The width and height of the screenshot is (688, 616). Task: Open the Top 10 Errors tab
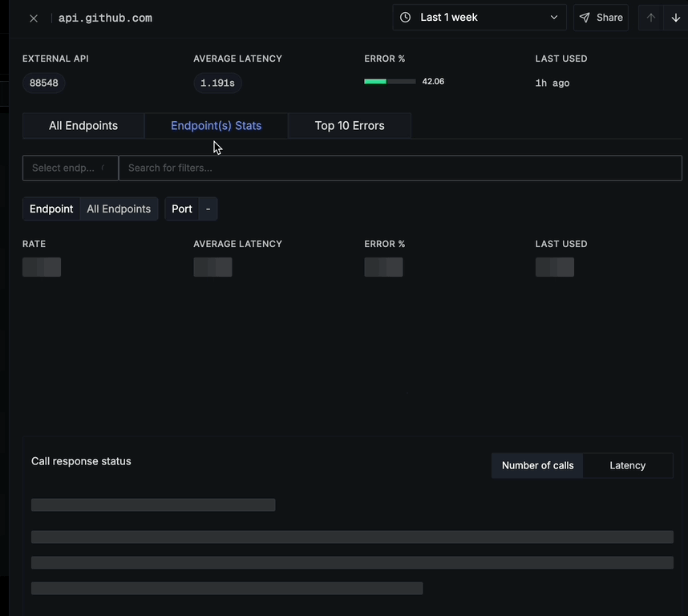350,126
